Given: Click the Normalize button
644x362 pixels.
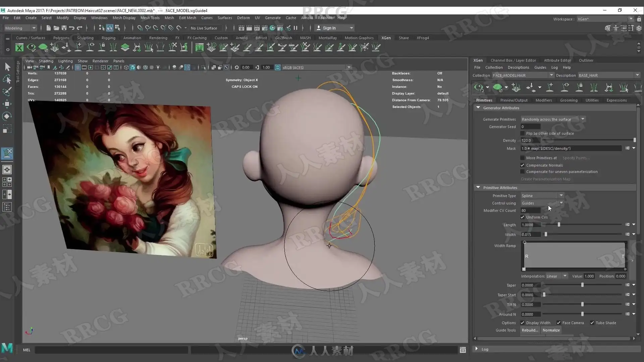Looking at the screenshot, I should click(x=551, y=330).
